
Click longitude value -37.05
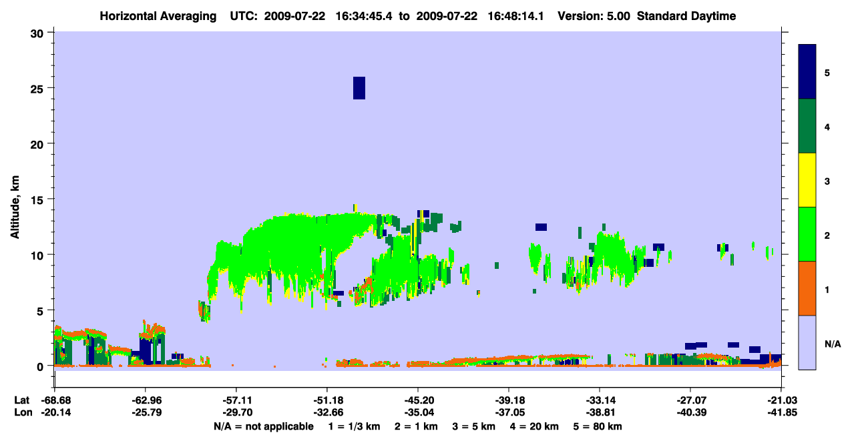(x=508, y=413)
